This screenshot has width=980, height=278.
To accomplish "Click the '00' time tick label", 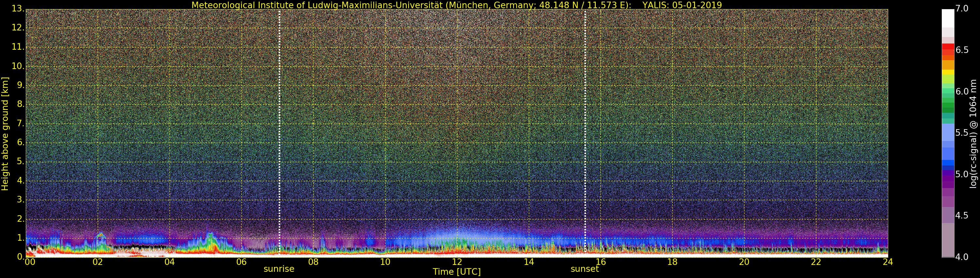I will coord(30,262).
